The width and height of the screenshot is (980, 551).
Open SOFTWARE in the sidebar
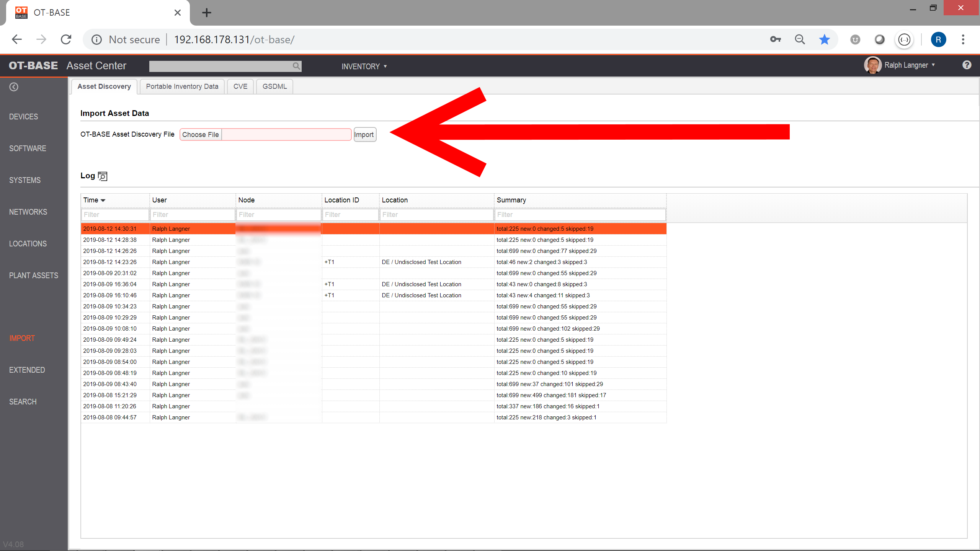click(28, 148)
